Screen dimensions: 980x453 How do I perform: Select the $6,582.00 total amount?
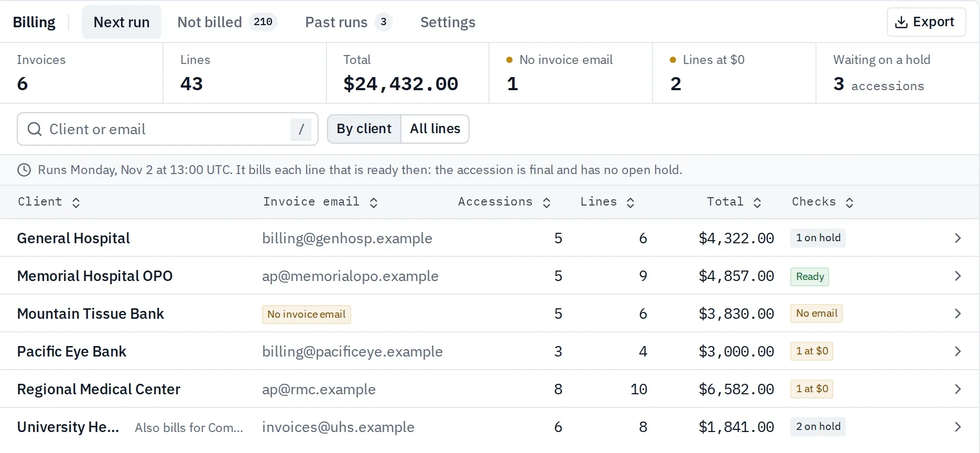[x=736, y=389]
